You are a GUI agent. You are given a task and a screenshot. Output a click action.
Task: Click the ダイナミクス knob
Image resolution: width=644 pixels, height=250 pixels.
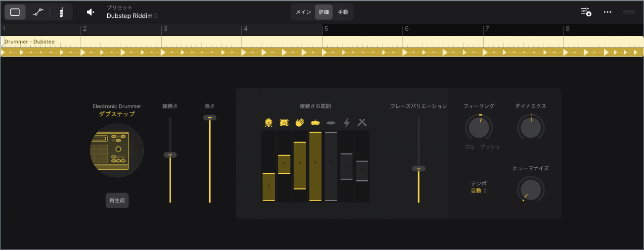coord(531,128)
